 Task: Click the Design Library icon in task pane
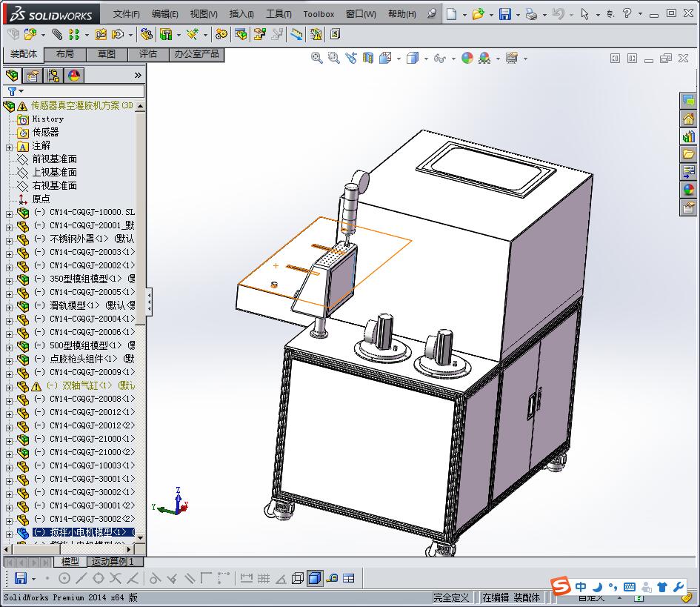(x=688, y=136)
